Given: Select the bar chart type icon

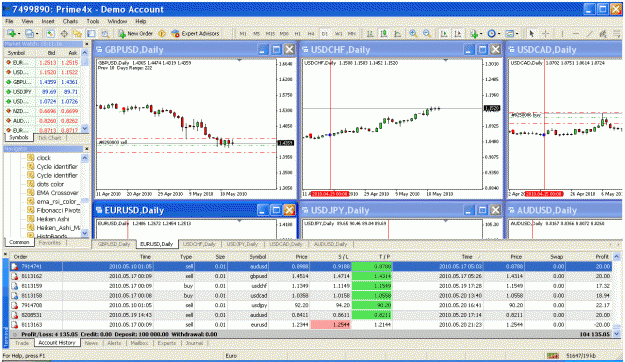Looking at the screenshot, I should tap(370, 34).
